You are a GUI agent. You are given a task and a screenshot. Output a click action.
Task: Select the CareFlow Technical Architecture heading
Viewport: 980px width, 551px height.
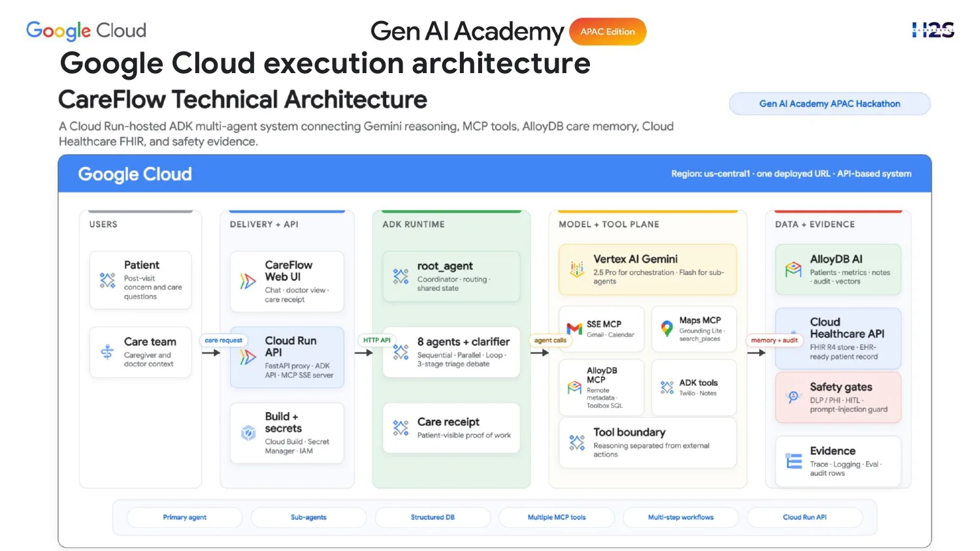[242, 100]
